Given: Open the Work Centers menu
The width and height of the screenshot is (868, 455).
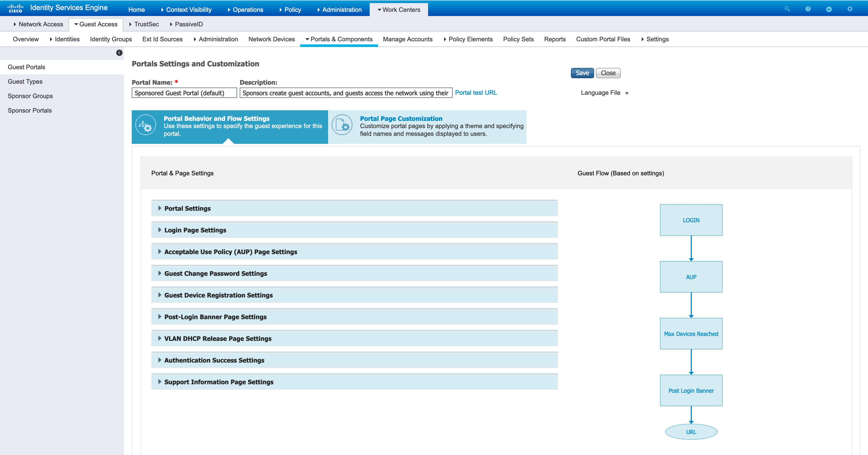Looking at the screenshot, I should click(399, 10).
